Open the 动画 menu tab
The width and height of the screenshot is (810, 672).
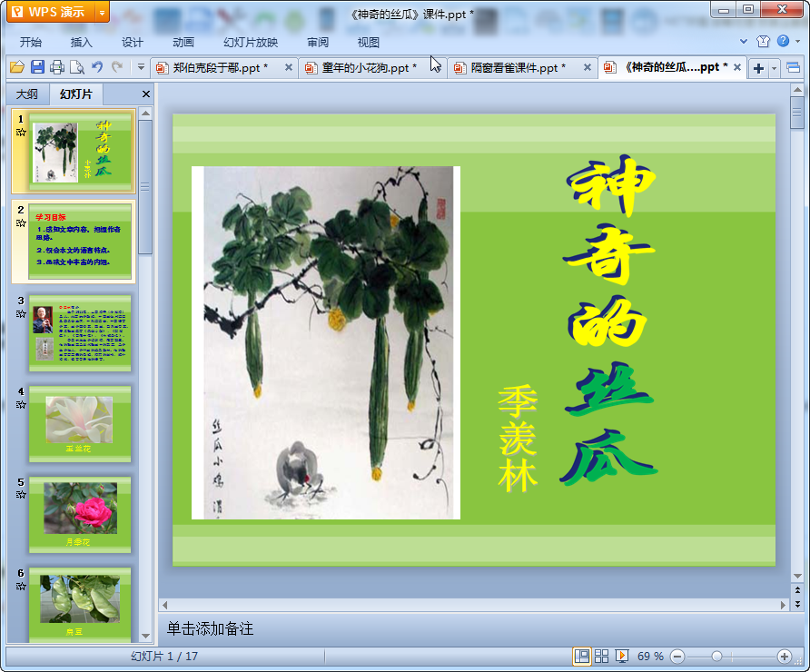pyautogui.click(x=183, y=43)
